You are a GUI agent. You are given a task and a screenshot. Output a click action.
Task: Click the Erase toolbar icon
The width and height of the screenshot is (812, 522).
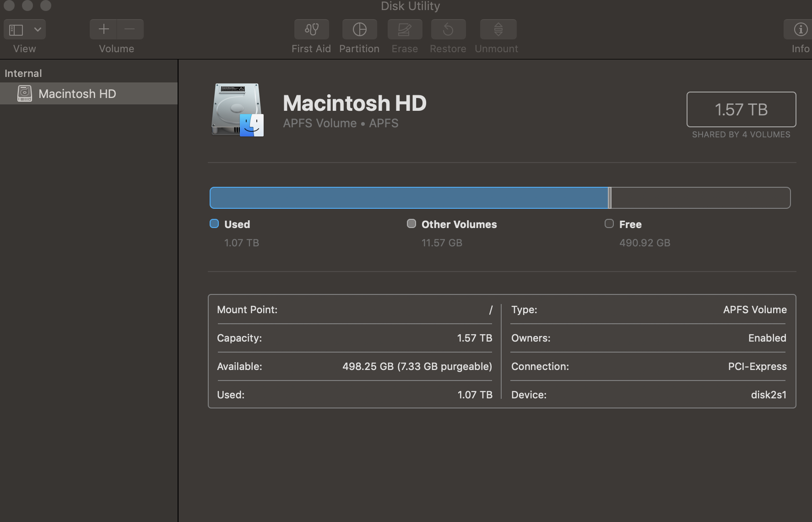405,29
